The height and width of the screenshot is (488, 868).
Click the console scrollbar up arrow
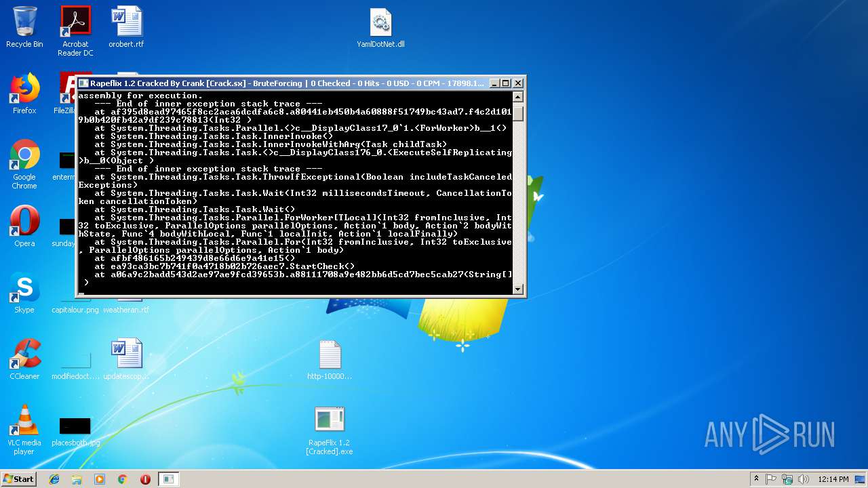518,97
